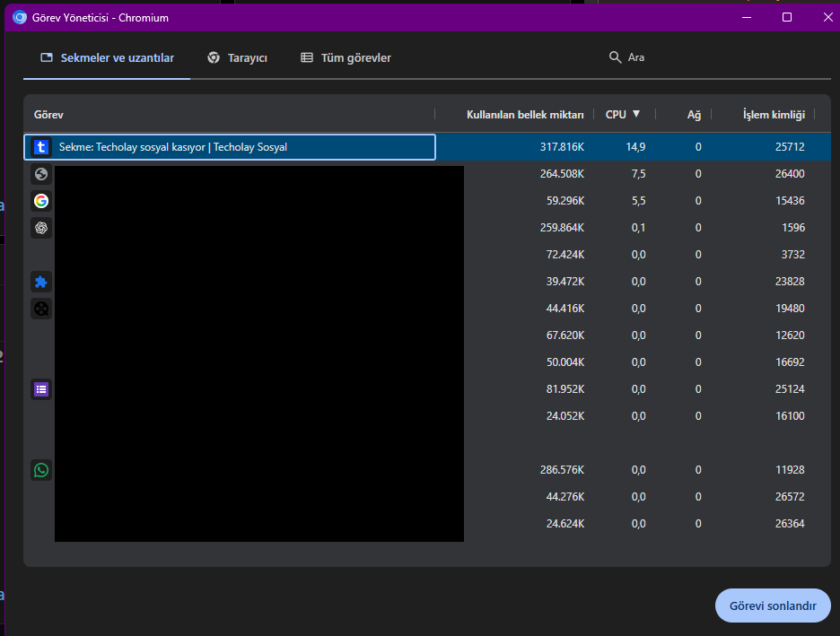Click the globe icon in the 264.508K row
The width and height of the screenshot is (840, 636).
pyautogui.click(x=41, y=174)
